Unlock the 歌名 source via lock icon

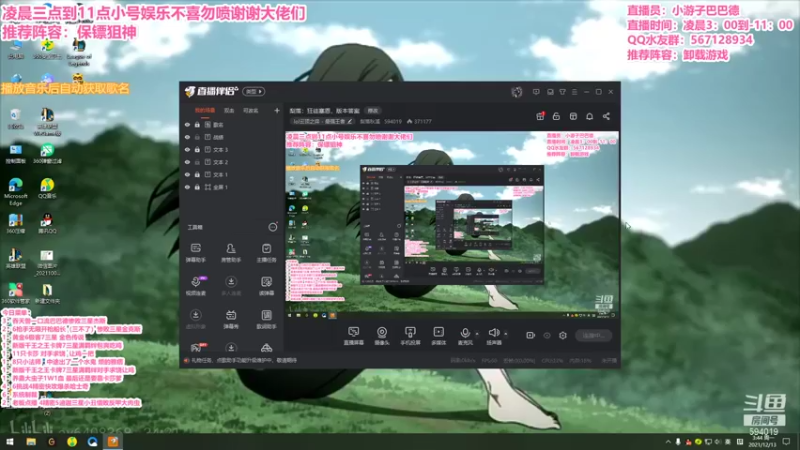point(197,124)
